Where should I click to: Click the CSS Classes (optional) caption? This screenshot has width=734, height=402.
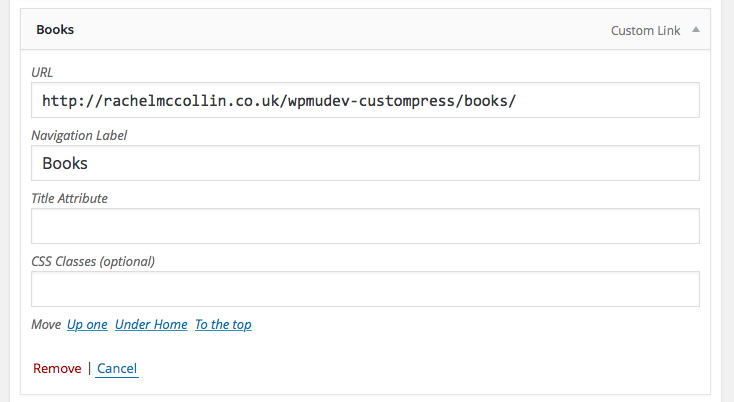click(93, 261)
